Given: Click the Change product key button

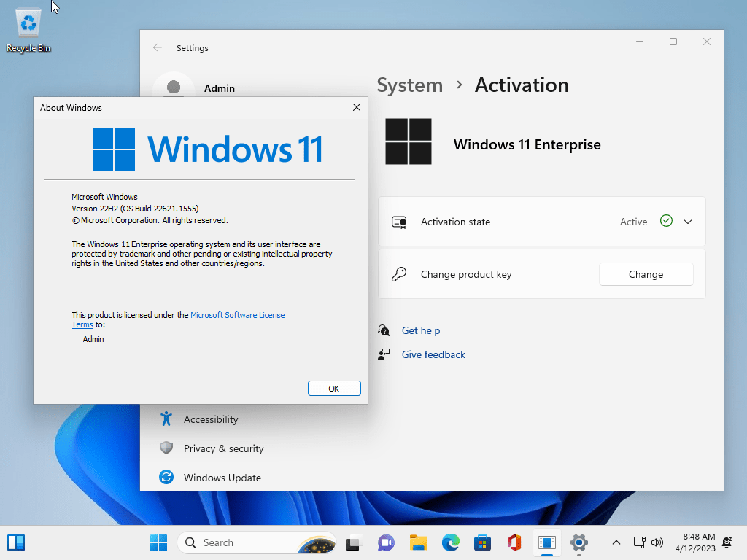Looking at the screenshot, I should tap(646, 274).
